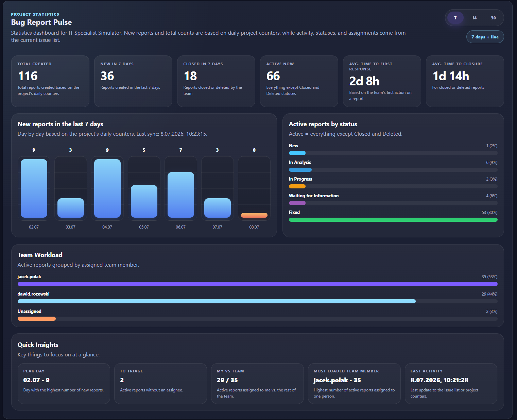Open the Active Now card
Viewport: 517px width, 420px height.
tap(299, 81)
